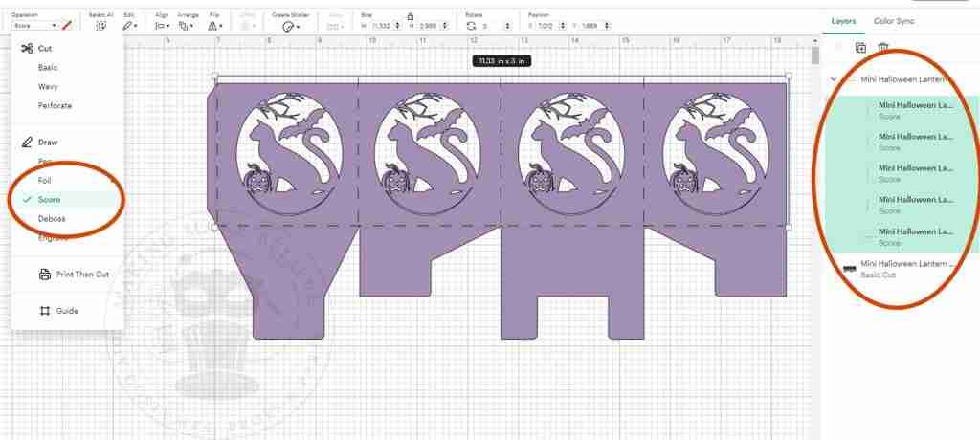This screenshot has width=980, height=440.
Task: Click the red pen color swatch beside Operation
Action: click(x=67, y=26)
